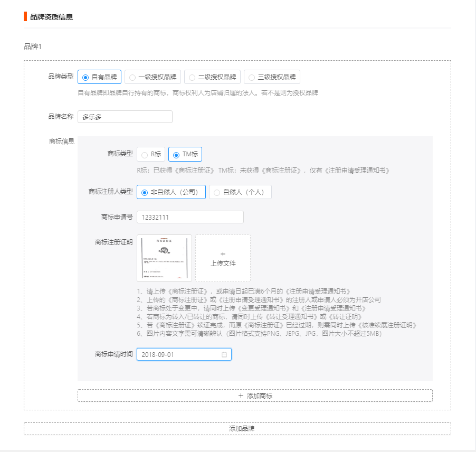Click upload note 6 about image format

[x=259, y=334]
